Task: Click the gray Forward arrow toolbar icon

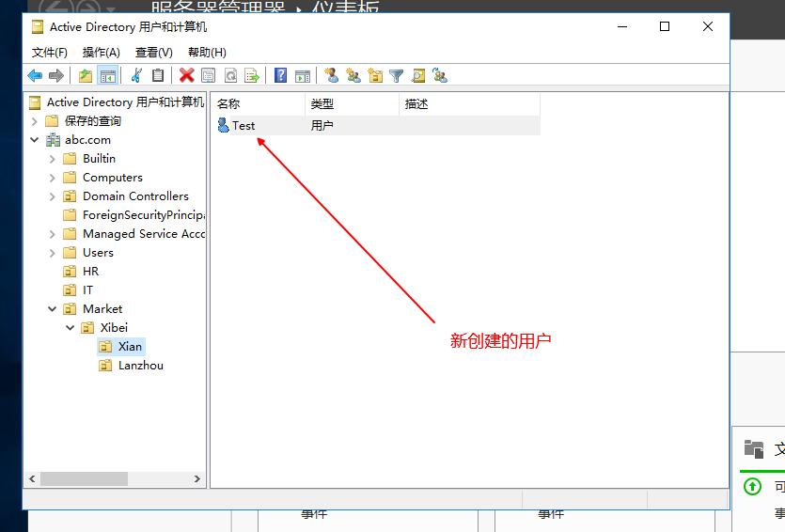Action: tap(56, 76)
